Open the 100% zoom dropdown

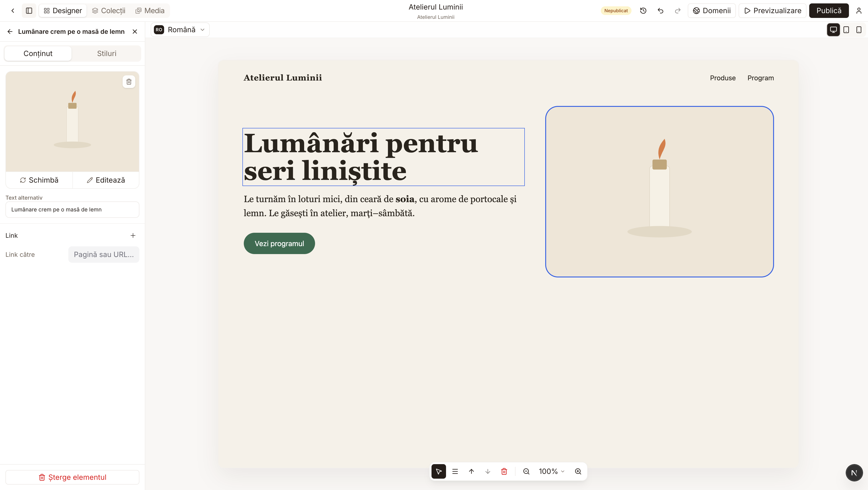tap(552, 471)
